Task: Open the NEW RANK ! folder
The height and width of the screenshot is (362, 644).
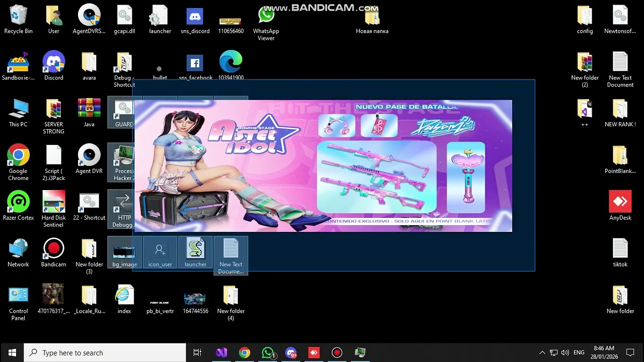Action: [620, 114]
